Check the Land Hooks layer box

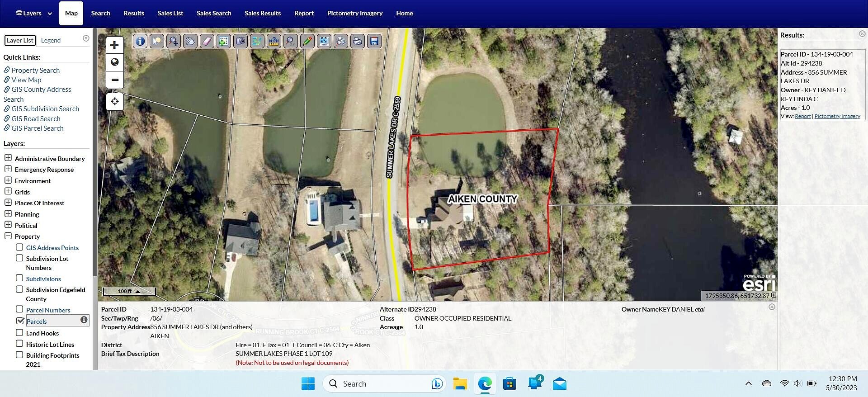[x=19, y=333]
